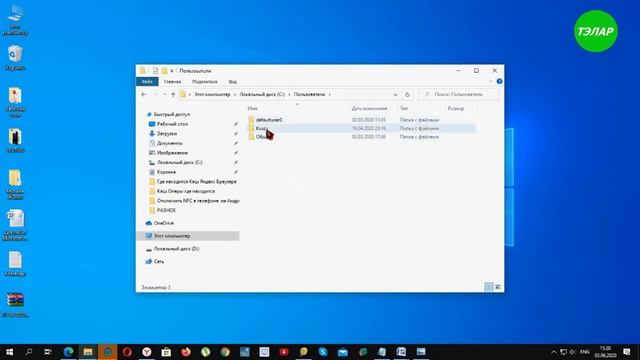Click File Explorer taskbar icon

[x=88, y=351]
